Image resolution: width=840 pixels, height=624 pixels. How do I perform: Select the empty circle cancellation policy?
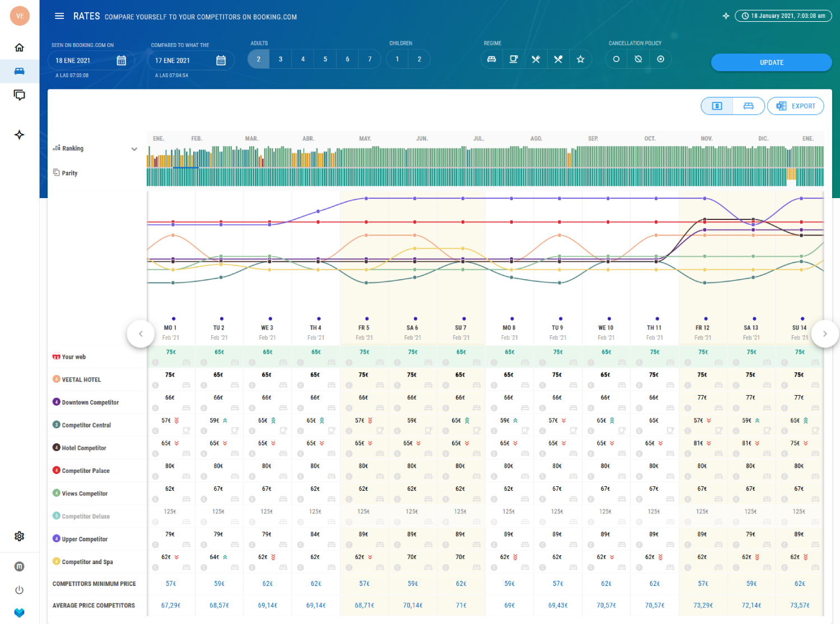click(x=616, y=59)
